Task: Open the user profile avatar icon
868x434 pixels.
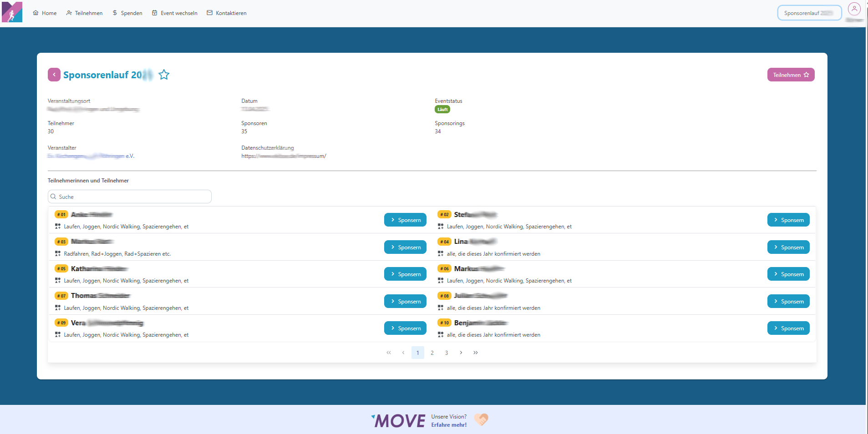Action: pos(854,9)
